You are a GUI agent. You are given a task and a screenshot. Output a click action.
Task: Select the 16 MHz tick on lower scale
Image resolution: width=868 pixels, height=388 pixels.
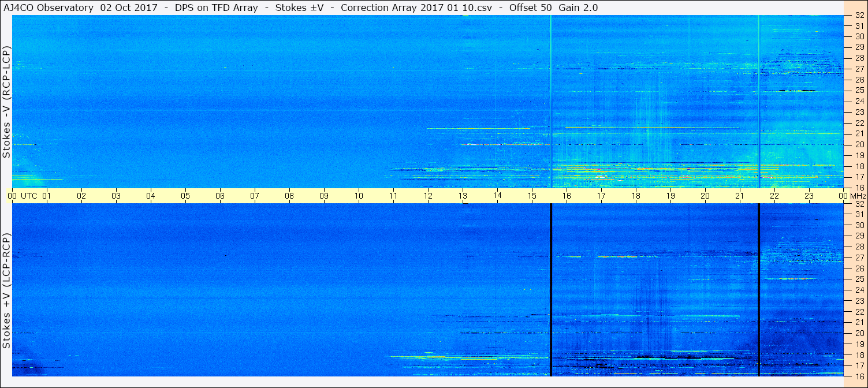click(x=859, y=376)
